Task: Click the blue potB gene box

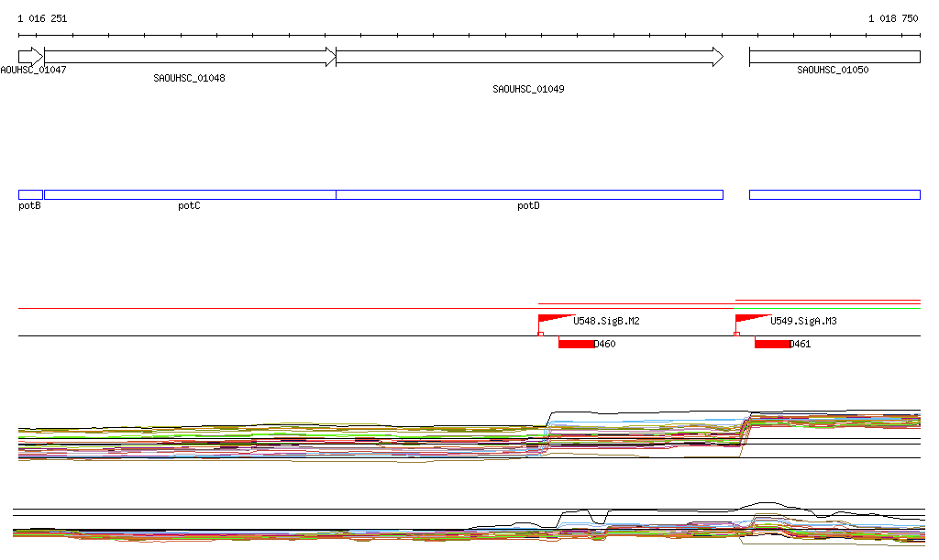Action: 30,194
